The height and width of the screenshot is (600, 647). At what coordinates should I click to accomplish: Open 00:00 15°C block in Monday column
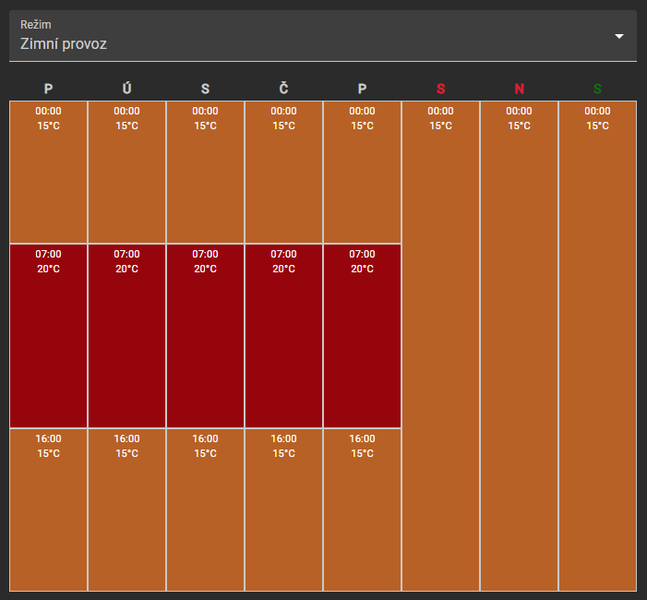click(48, 172)
